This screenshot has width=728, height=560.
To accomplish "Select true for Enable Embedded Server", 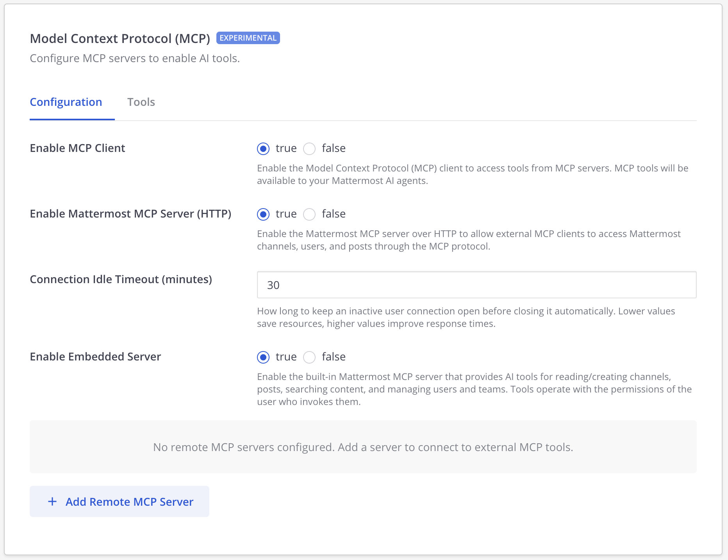I will pos(263,357).
